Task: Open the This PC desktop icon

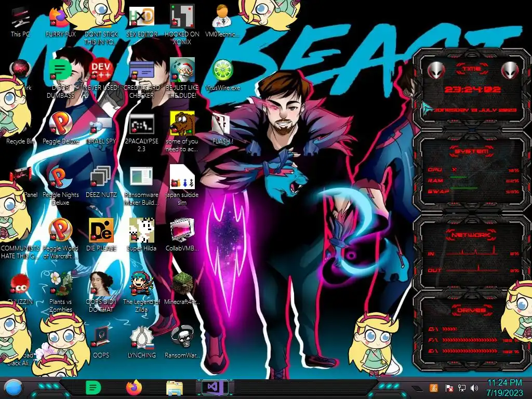Action: tap(20, 22)
